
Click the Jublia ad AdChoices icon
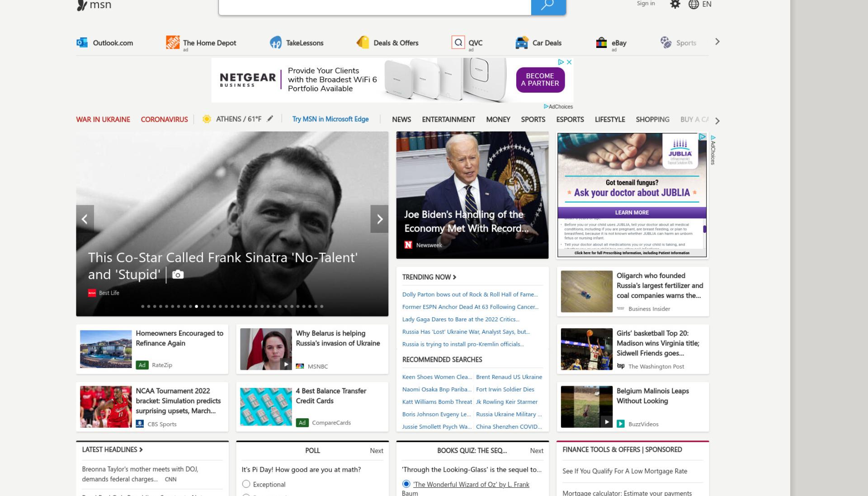coord(702,137)
